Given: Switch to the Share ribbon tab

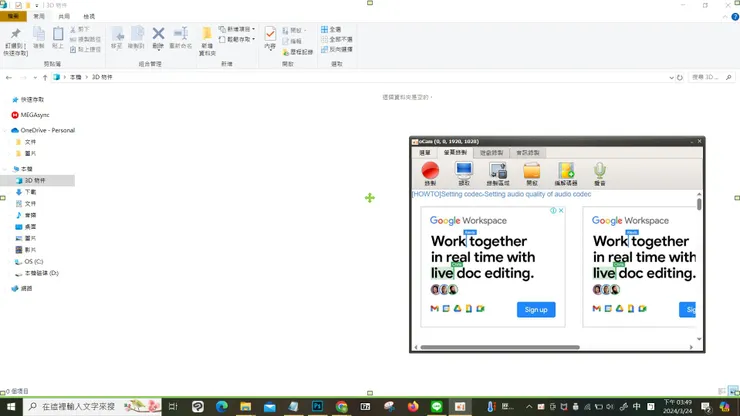Looking at the screenshot, I should click(x=64, y=17).
